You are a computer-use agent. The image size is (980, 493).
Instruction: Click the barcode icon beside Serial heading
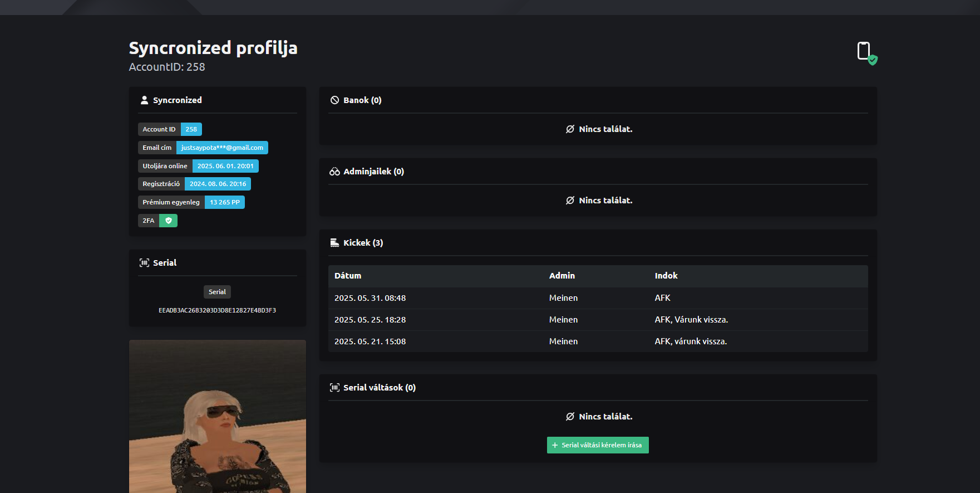click(144, 263)
